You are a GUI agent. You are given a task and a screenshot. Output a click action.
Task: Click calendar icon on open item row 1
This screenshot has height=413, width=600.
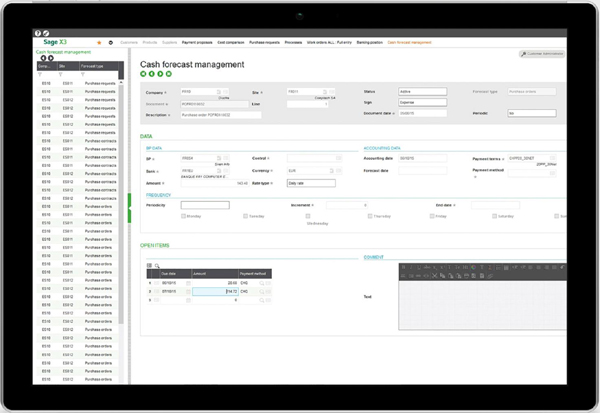click(x=188, y=283)
